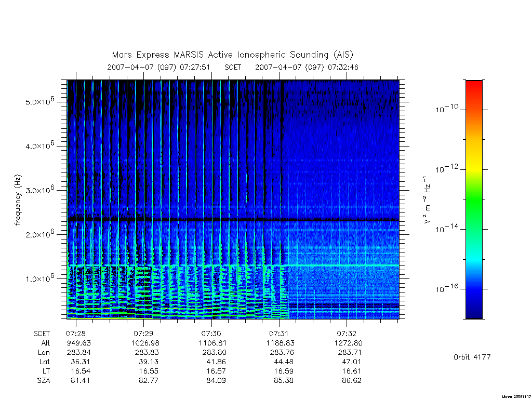The height and width of the screenshot is (399, 532).
Task: Click the 3.0×10^6 frequency tick label
Action: [x=39, y=189]
